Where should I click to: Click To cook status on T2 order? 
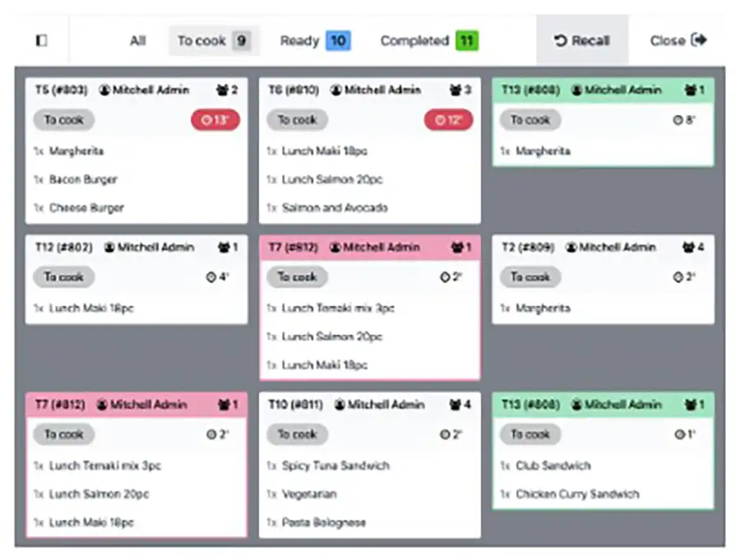click(530, 277)
